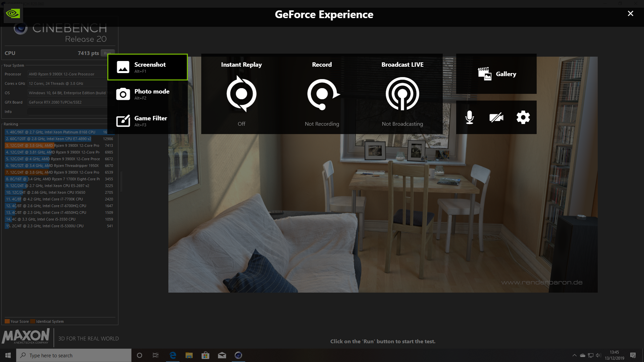Image resolution: width=644 pixels, height=362 pixels.
Task: Open the Game Filter option
Action: pyautogui.click(x=148, y=121)
